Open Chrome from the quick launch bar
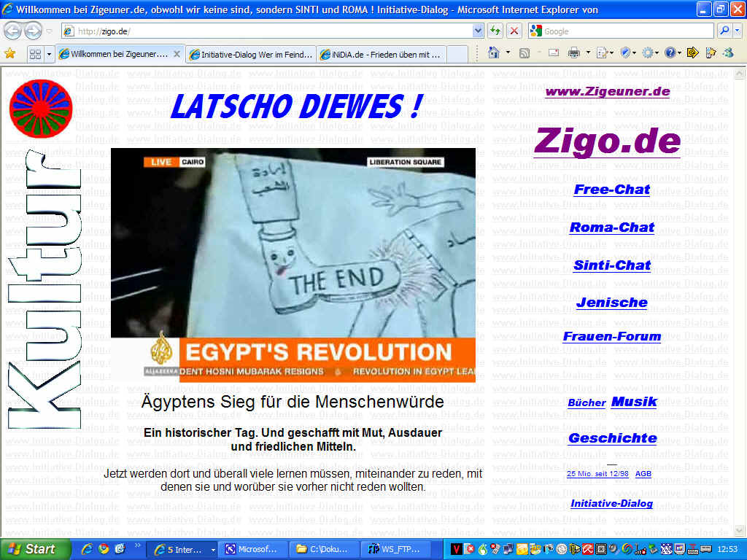Image resolution: width=747 pixels, height=560 pixels. coord(104,549)
